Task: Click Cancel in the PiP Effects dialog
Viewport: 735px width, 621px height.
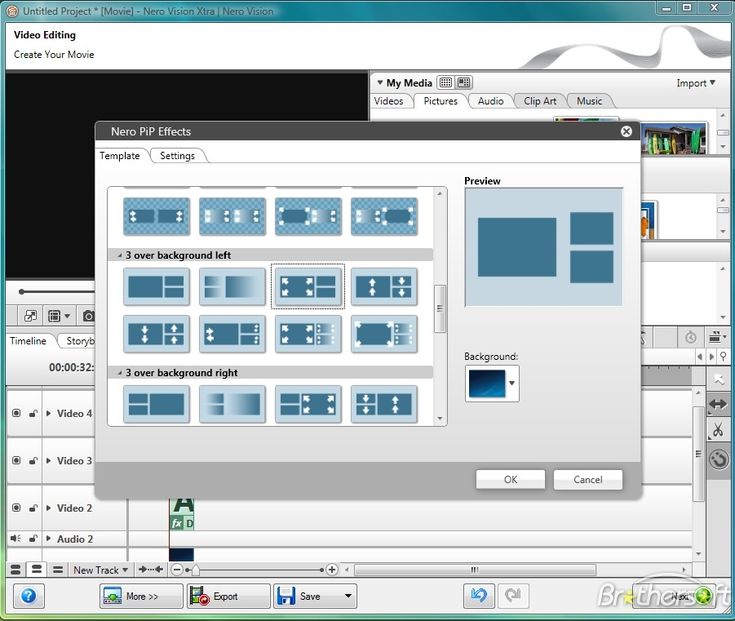Action: pyautogui.click(x=588, y=479)
